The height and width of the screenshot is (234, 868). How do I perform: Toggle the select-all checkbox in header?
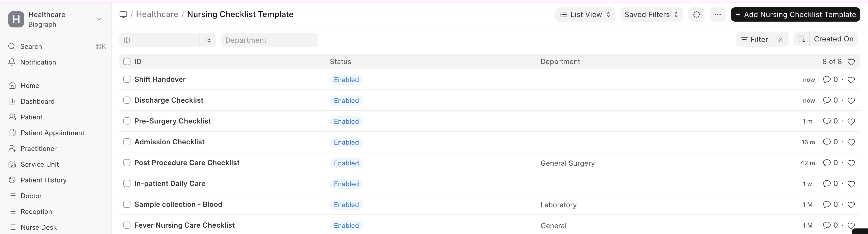(127, 62)
